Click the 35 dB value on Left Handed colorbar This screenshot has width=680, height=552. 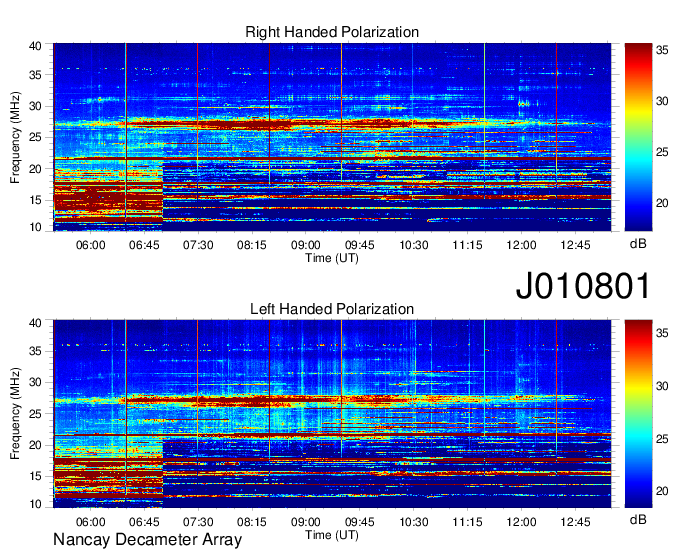tap(662, 333)
